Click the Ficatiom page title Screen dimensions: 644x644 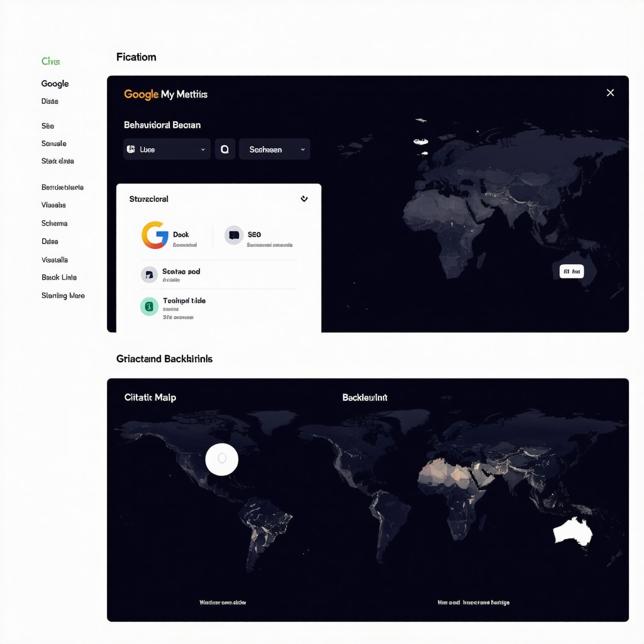tap(136, 57)
